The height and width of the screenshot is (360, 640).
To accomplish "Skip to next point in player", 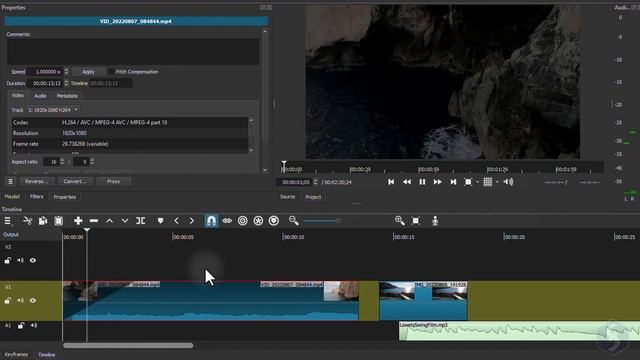I will pyautogui.click(x=453, y=182).
